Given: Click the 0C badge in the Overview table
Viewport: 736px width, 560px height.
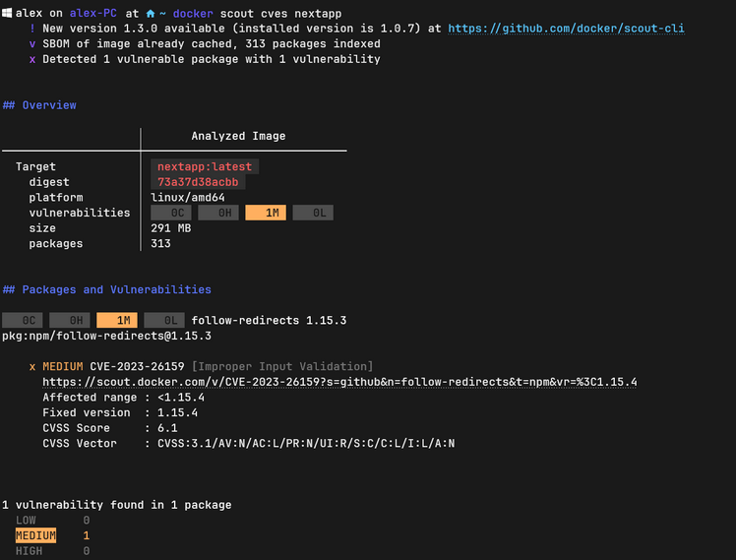Looking at the screenshot, I should pos(171,213).
